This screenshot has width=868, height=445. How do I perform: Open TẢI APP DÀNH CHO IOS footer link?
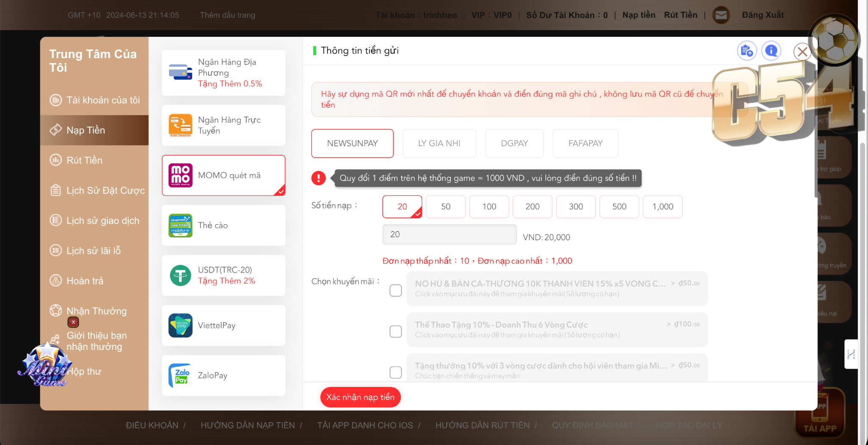pyautogui.click(x=365, y=425)
